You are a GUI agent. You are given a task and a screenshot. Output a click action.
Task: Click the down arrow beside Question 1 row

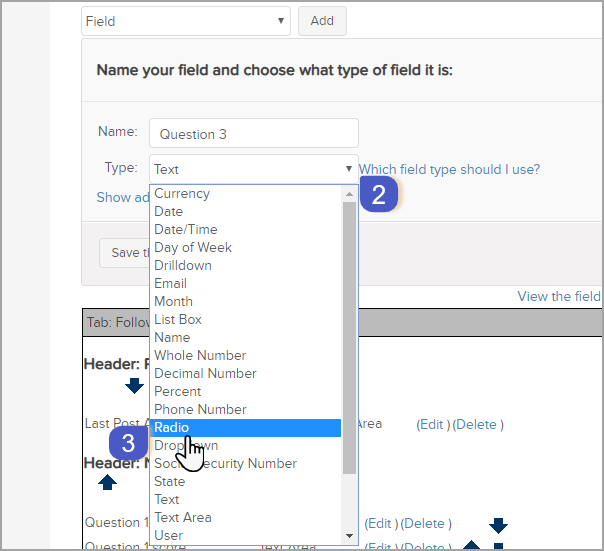click(499, 525)
